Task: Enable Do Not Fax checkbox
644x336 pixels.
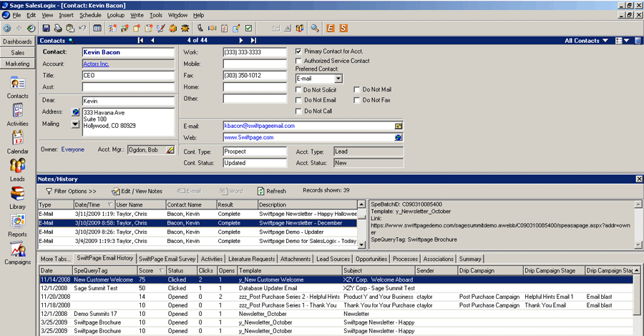Action: pos(357,100)
